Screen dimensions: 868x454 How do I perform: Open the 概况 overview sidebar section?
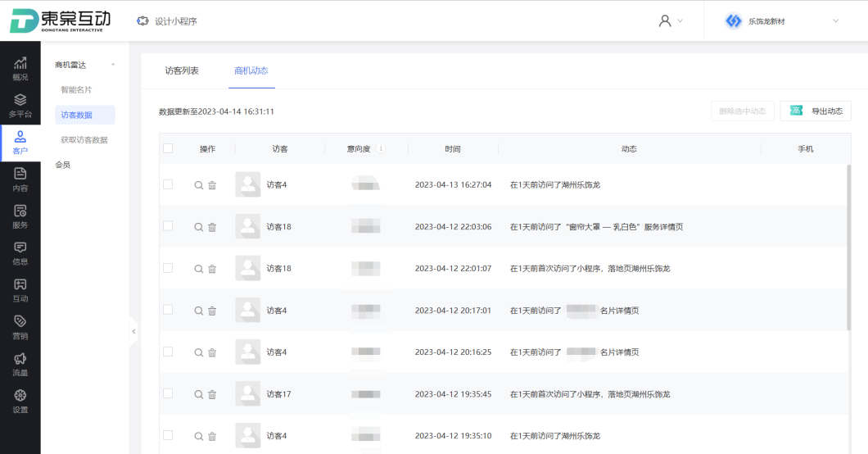coord(20,69)
